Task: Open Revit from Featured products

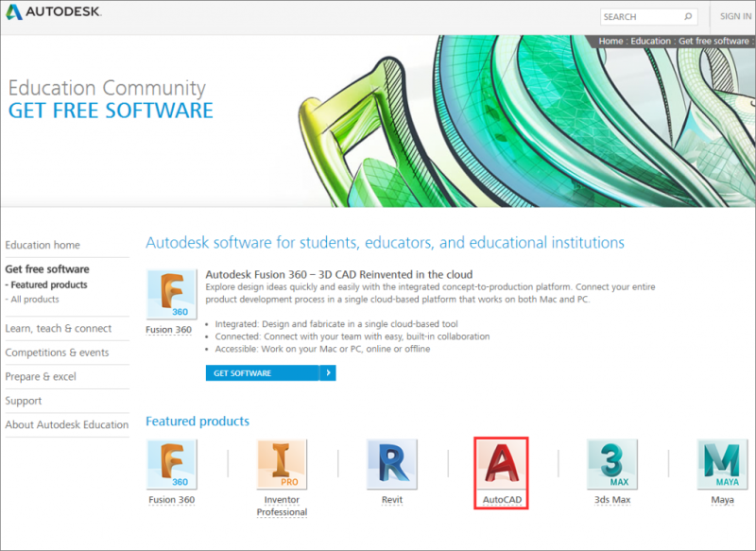Action: tap(391, 463)
